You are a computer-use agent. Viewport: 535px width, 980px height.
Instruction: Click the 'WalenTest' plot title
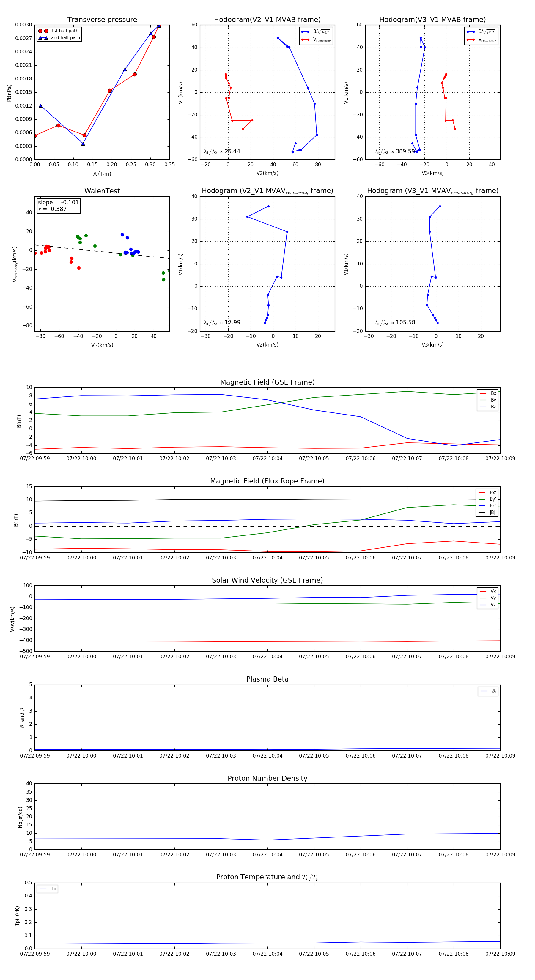tap(102, 191)
